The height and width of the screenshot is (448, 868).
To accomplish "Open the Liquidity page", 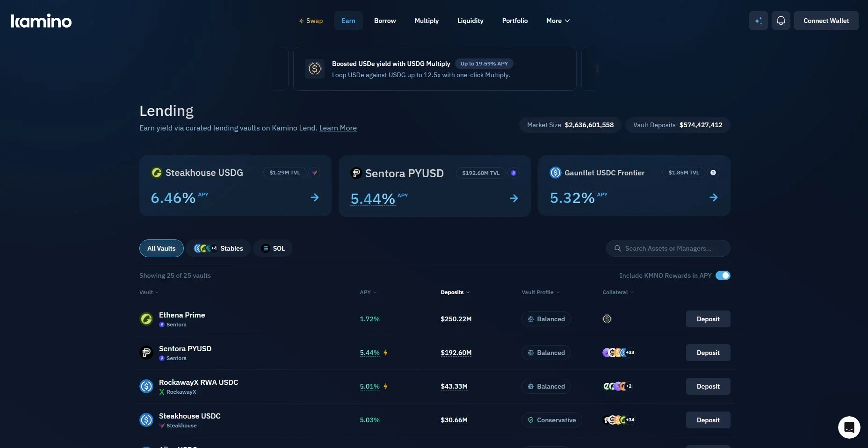I will (470, 21).
